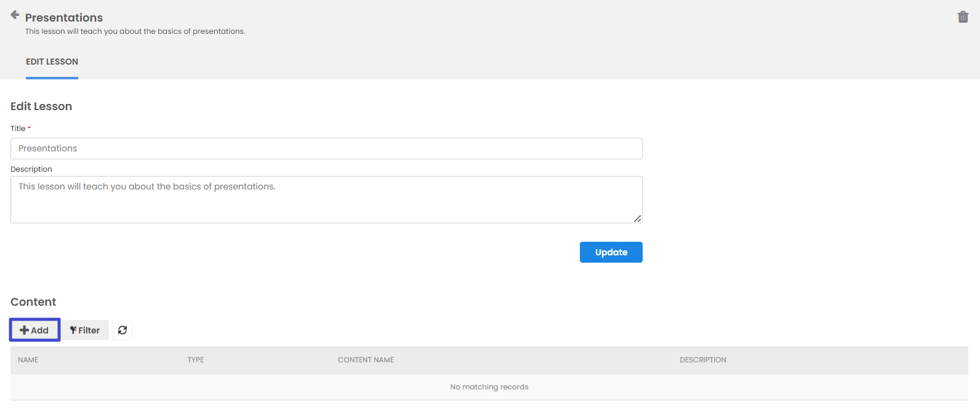Switch to the EDIT LESSON tab
The height and width of the screenshot is (414, 980).
click(52, 62)
